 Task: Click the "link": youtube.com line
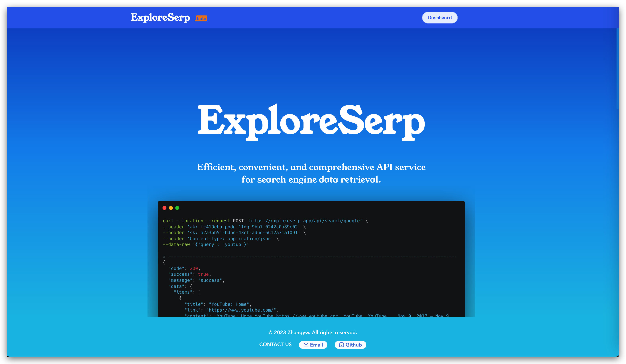coord(231,310)
